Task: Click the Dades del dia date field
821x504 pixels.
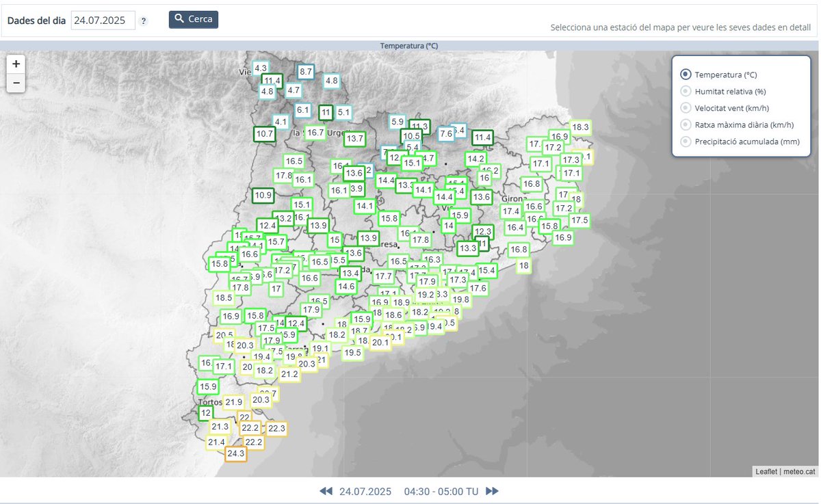Action: 104,21
